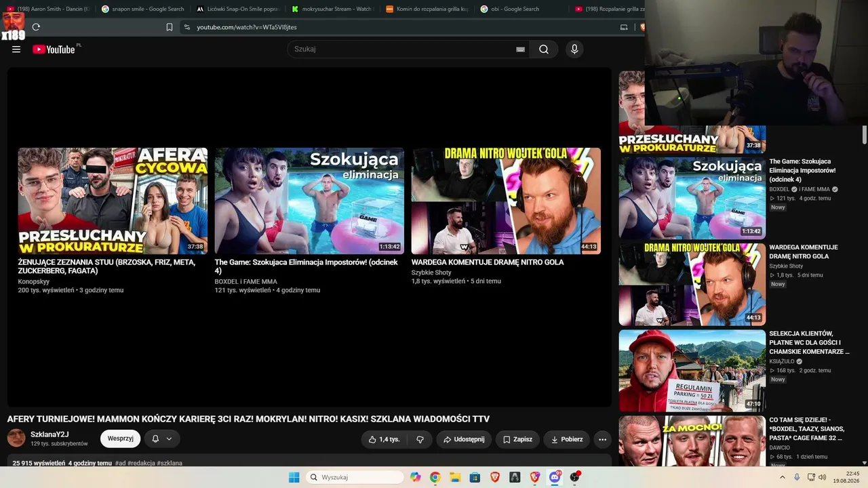Screen dimensions: 868x488
Task: Open Discord from the taskbar
Action: tap(555, 477)
